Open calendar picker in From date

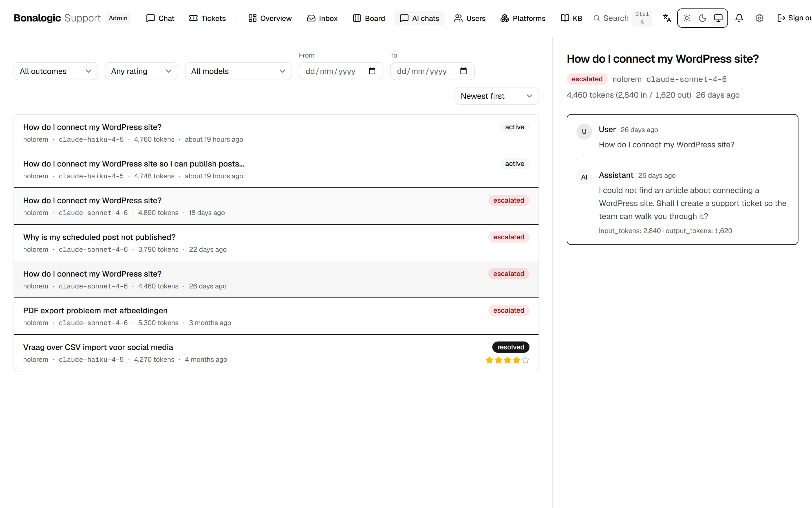click(x=372, y=71)
